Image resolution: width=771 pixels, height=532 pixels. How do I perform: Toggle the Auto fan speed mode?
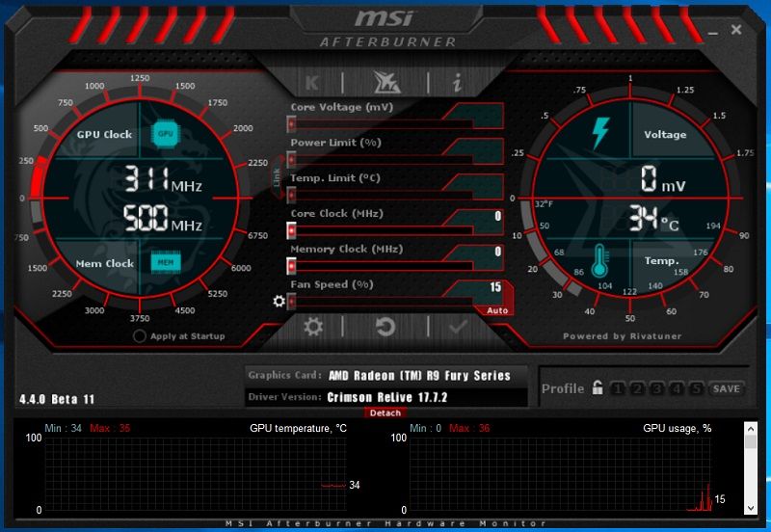tap(497, 310)
